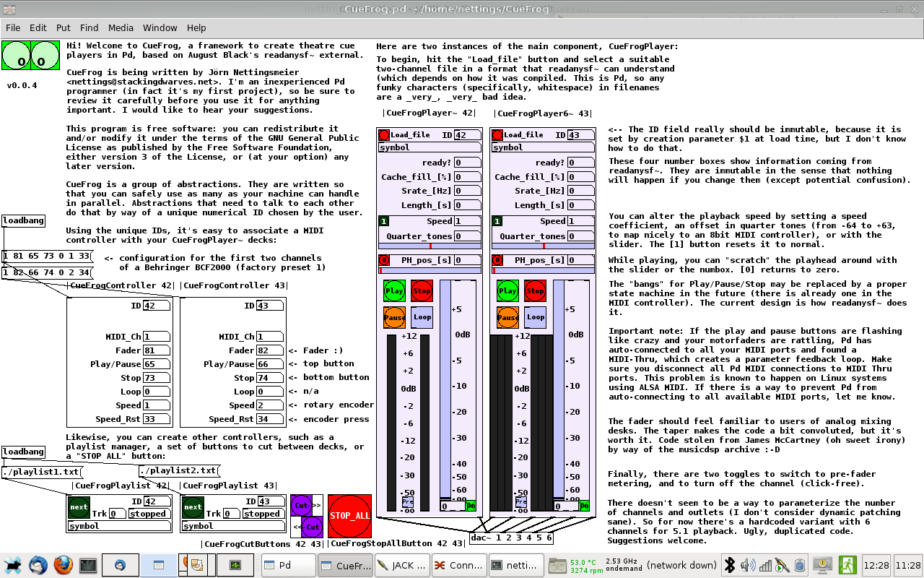Click the Quarter_tones number box on player 42
This screenshot has height=578, width=924.
pos(468,236)
